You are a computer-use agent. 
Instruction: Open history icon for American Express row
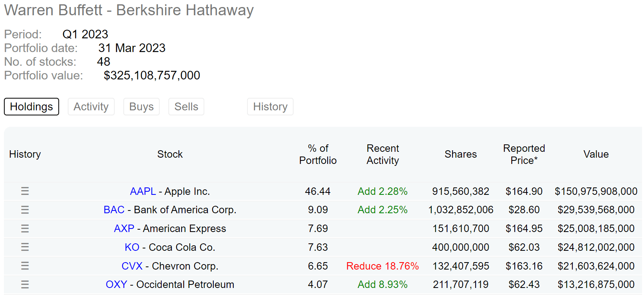click(25, 228)
